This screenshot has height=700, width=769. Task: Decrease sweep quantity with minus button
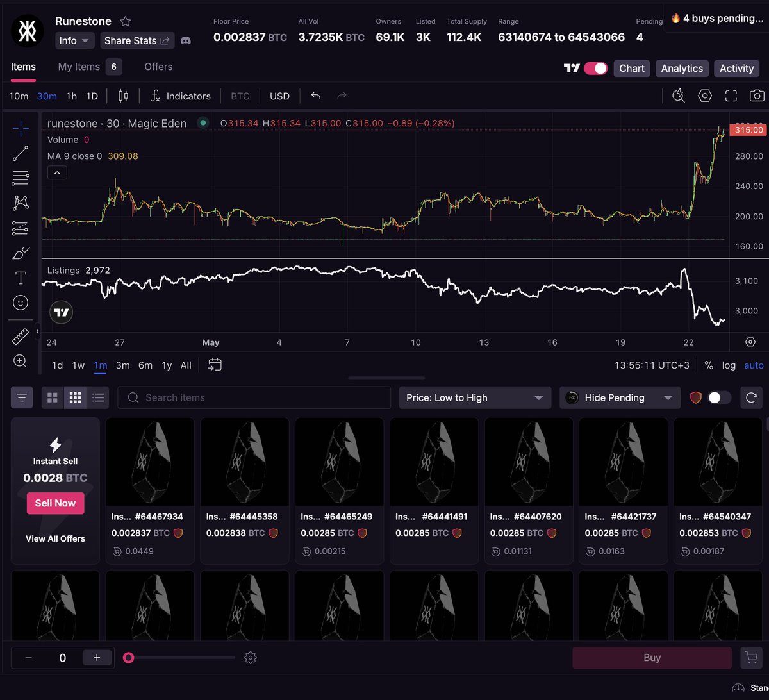[28, 658]
